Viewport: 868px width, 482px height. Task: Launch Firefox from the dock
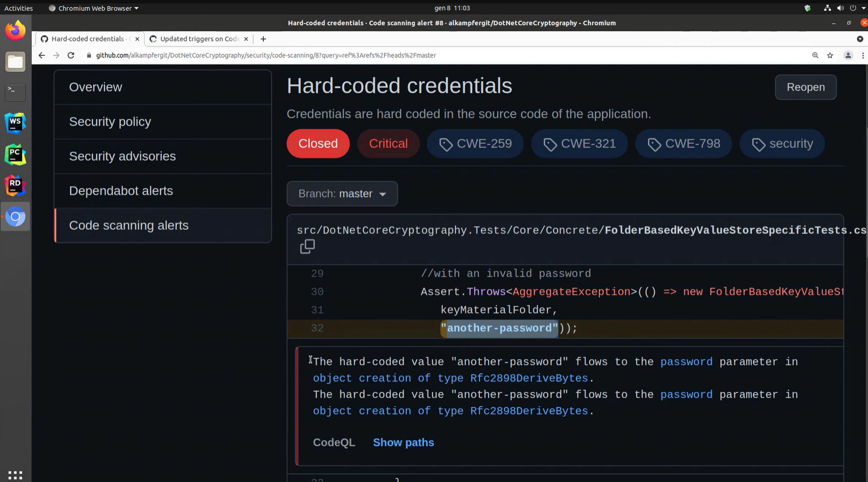point(15,31)
